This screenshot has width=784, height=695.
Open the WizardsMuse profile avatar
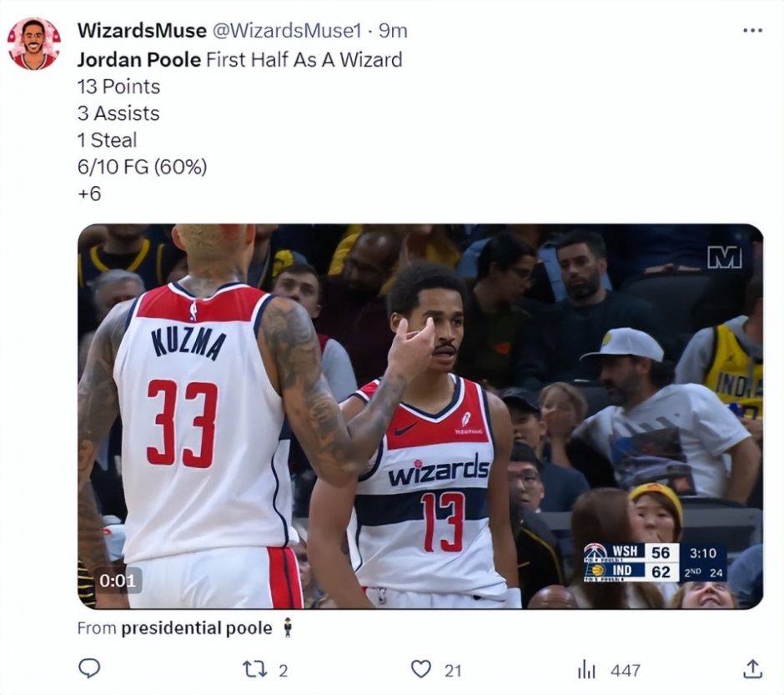point(33,44)
